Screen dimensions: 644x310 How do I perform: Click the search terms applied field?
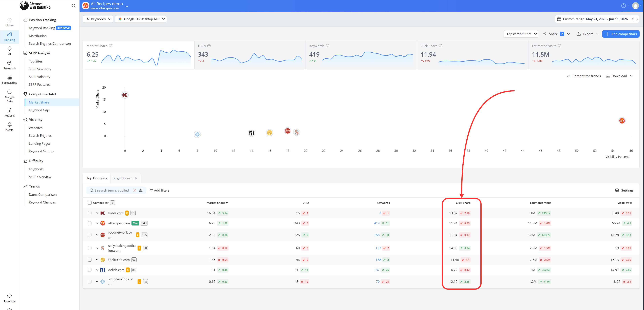pyautogui.click(x=111, y=190)
